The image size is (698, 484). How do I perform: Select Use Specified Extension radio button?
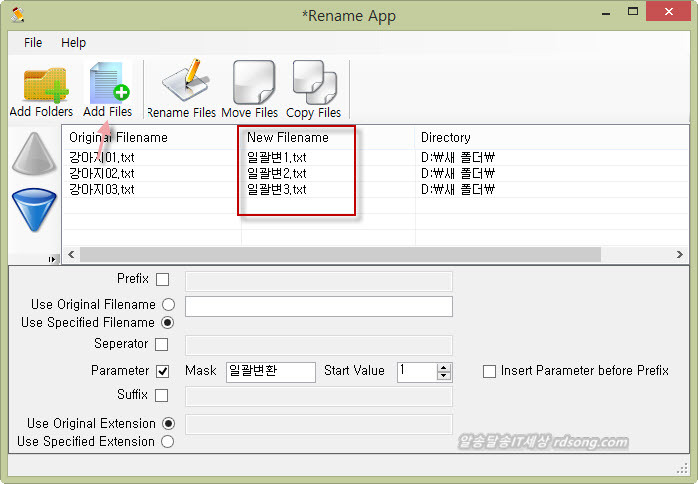click(167, 441)
